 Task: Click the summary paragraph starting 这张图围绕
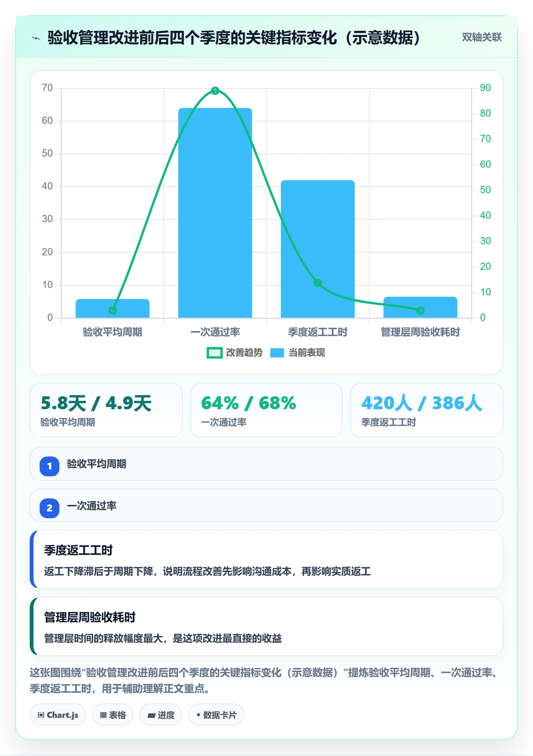pos(265,681)
